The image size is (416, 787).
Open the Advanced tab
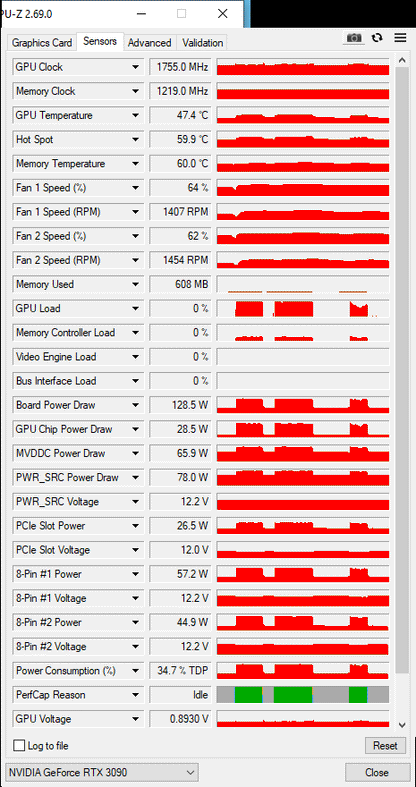149,43
